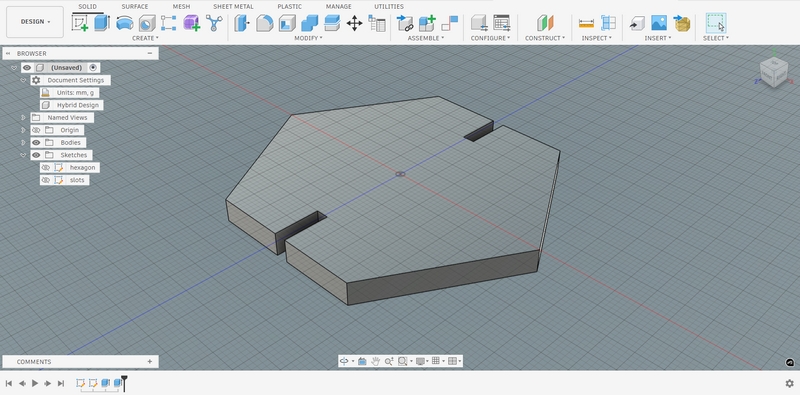Viewport: 800px width, 395px height.
Task: Activate the Select tool
Action: click(716, 23)
